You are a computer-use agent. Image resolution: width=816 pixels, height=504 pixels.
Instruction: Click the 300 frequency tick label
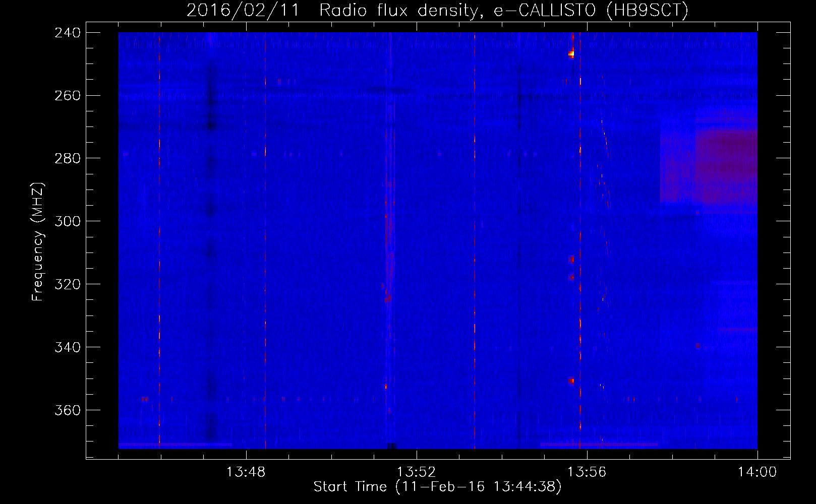tap(68, 222)
